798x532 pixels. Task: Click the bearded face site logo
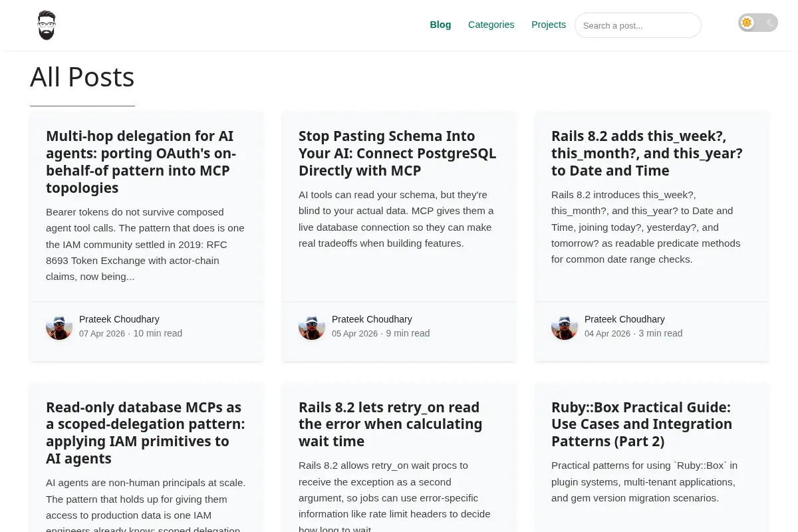[47, 25]
